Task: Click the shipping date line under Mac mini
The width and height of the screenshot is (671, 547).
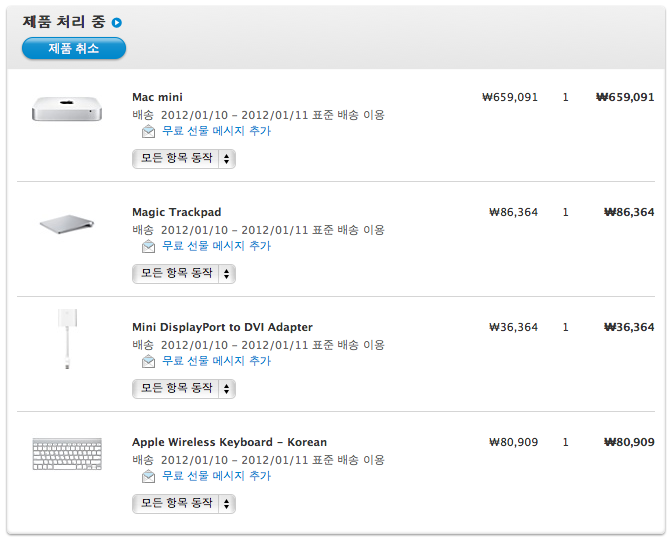Action: (x=258, y=115)
